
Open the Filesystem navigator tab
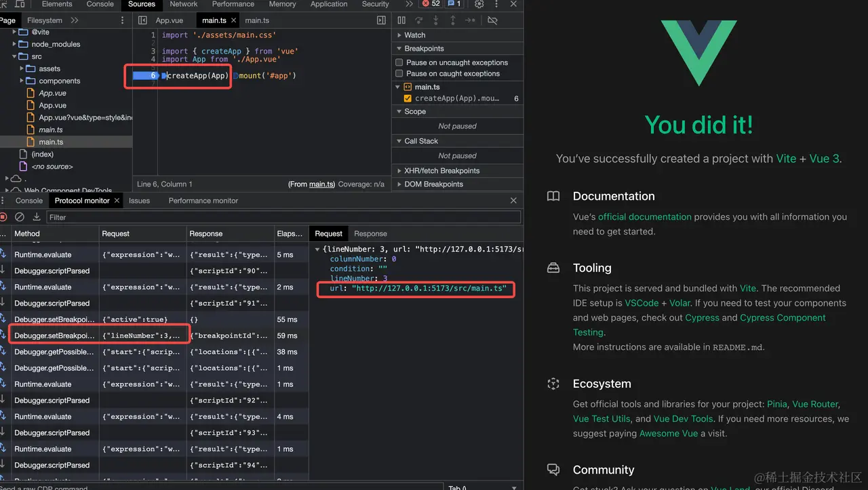pos(45,21)
